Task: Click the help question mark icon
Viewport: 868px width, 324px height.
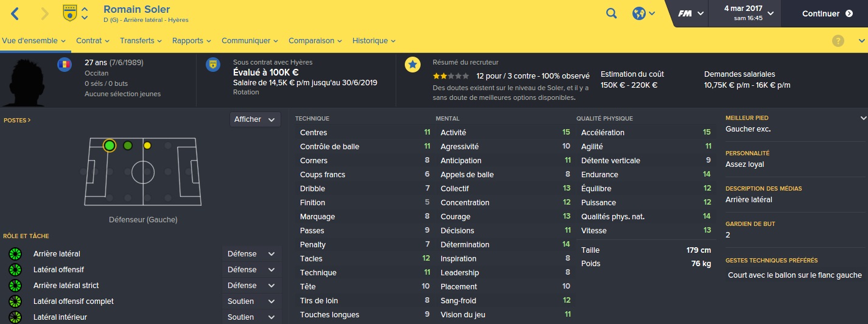Action: tap(838, 41)
